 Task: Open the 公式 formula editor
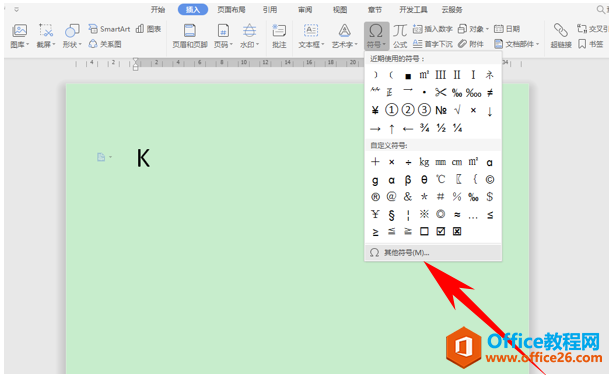pos(400,36)
